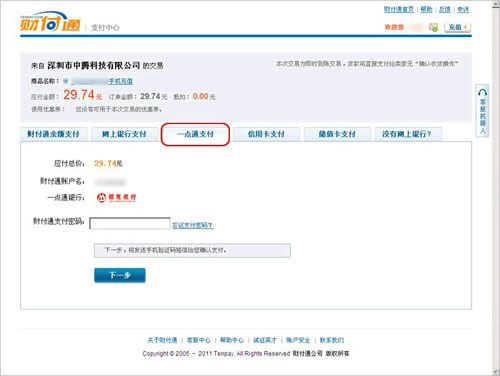Click the green shield icon beside 充值

[x=433, y=27]
